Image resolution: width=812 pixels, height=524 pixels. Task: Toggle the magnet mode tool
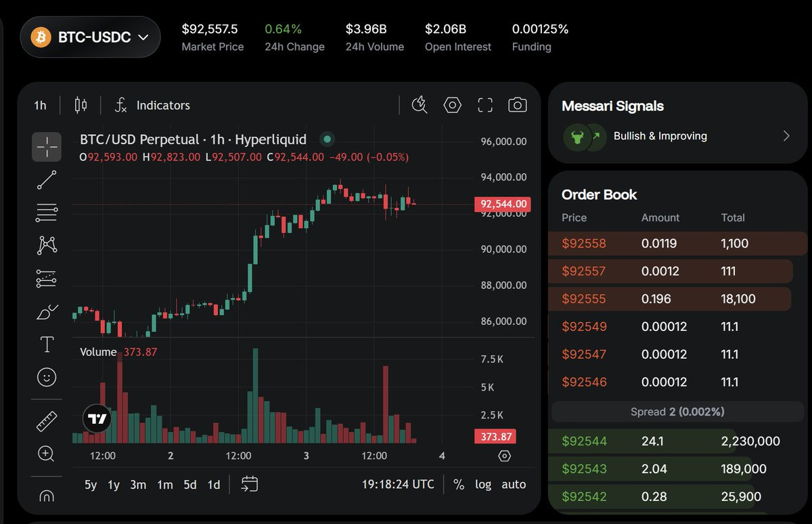[47, 496]
